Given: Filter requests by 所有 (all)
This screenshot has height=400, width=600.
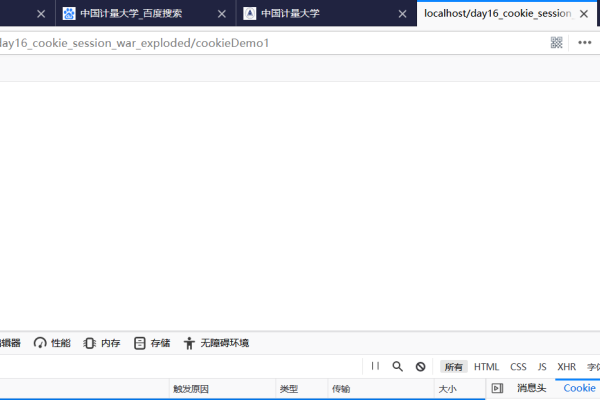Looking at the screenshot, I should (x=453, y=367).
